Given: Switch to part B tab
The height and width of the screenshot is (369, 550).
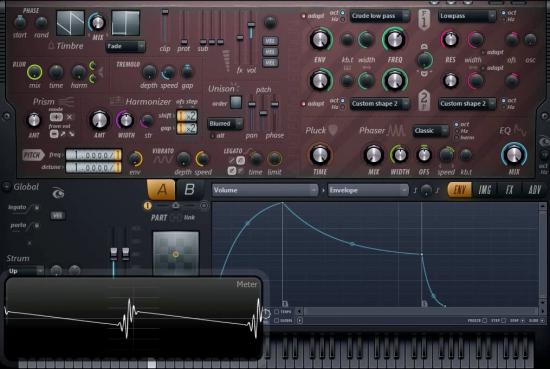Looking at the screenshot, I should tap(189, 190).
